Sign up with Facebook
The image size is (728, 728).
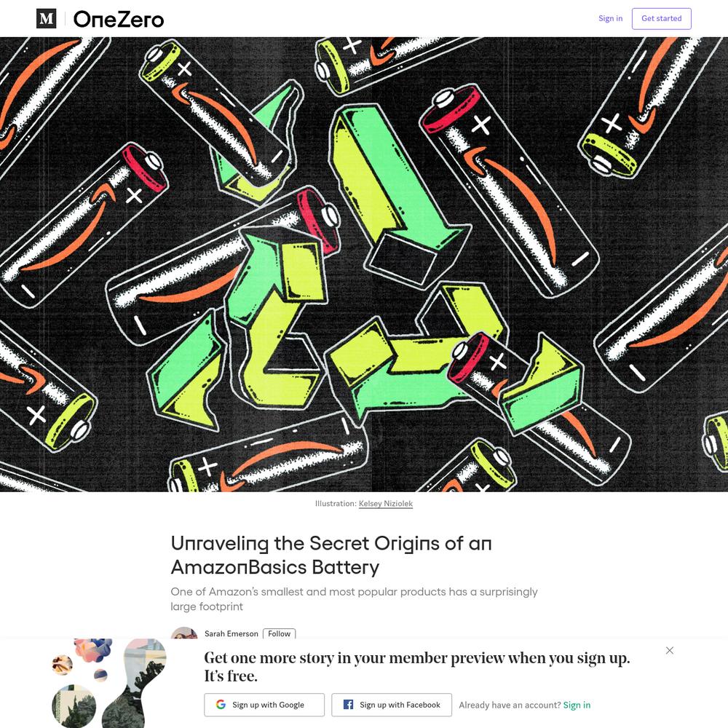coord(392,705)
